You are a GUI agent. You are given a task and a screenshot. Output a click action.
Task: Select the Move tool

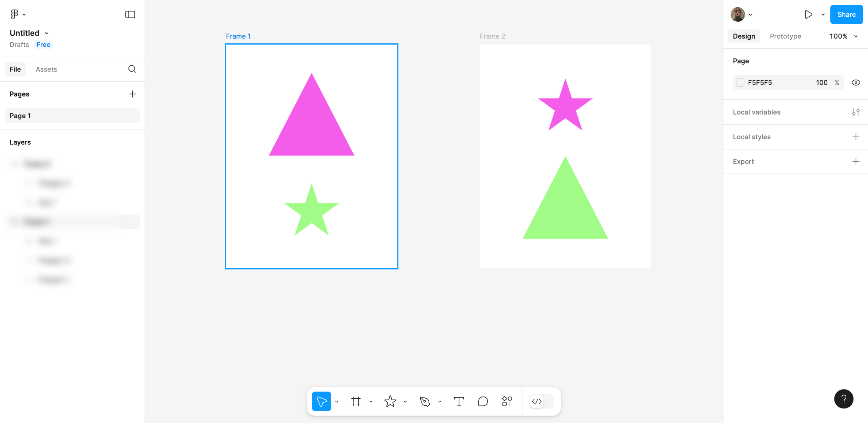pyautogui.click(x=321, y=401)
